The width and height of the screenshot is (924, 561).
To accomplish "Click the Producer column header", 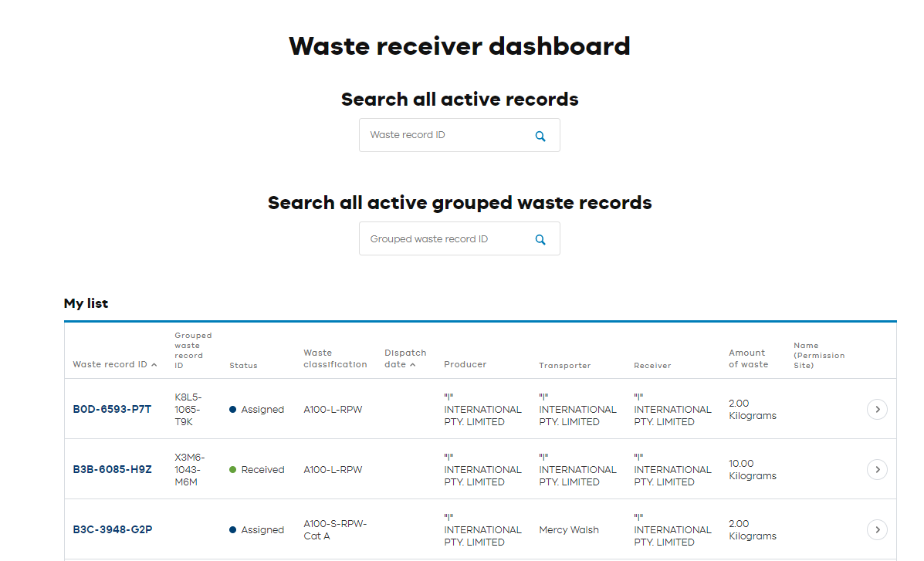I will click(465, 364).
